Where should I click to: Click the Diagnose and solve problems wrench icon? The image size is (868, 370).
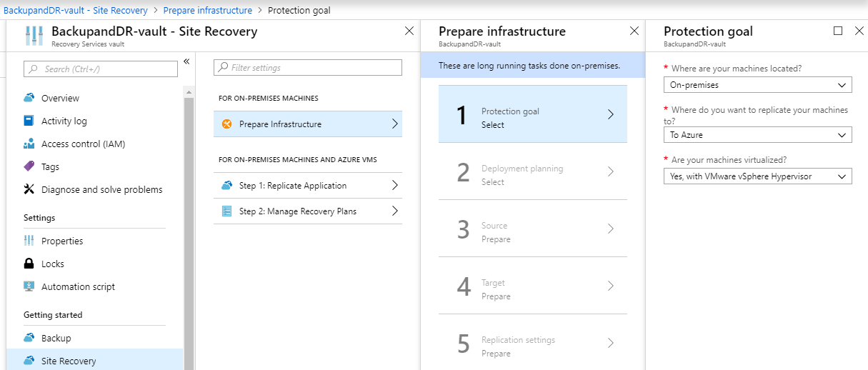pos(29,189)
